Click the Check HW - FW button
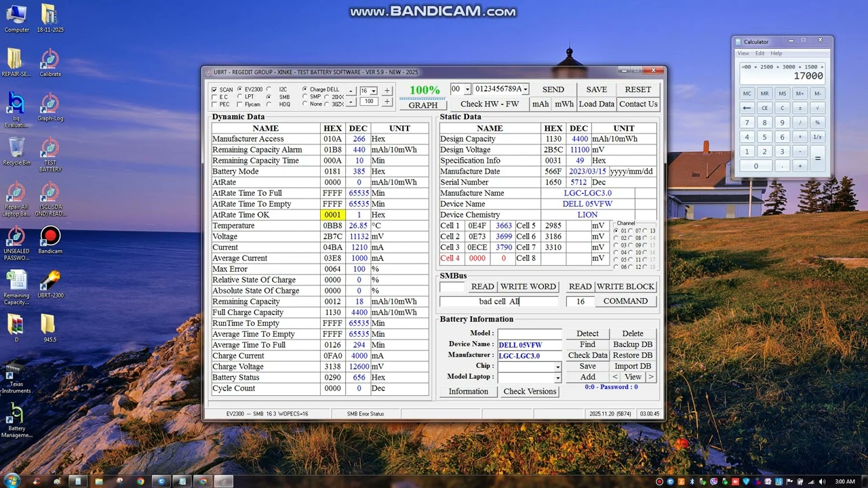This screenshot has height=488, width=868. [x=489, y=104]
